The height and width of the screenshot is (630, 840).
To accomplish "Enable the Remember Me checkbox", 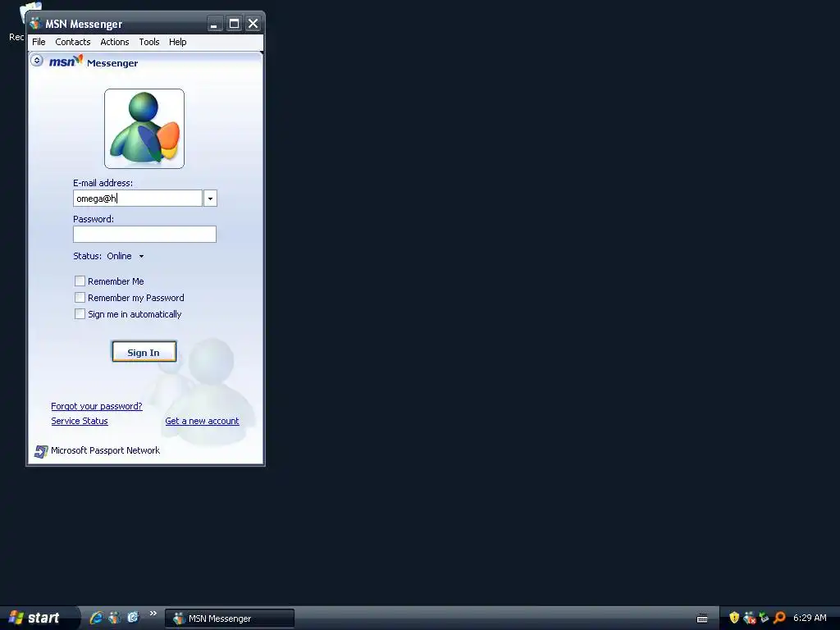I will point(80,281).
